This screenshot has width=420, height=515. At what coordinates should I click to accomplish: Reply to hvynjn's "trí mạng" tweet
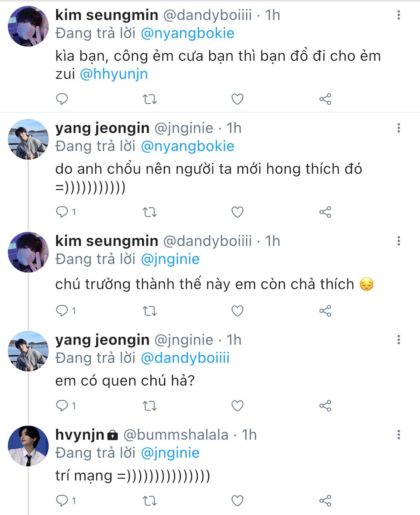(62, 501)
